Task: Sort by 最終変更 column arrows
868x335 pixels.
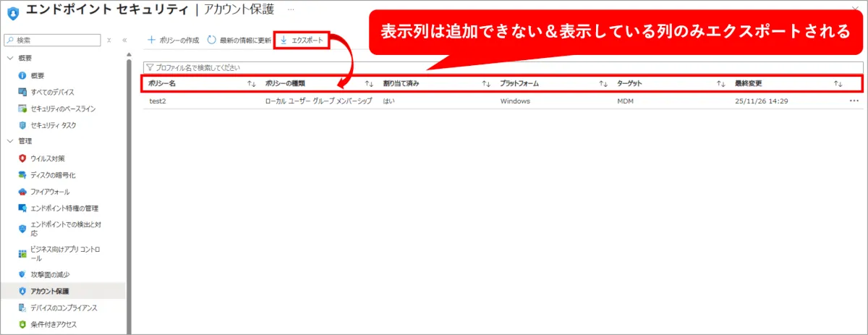Action: (x=838, y=84)
